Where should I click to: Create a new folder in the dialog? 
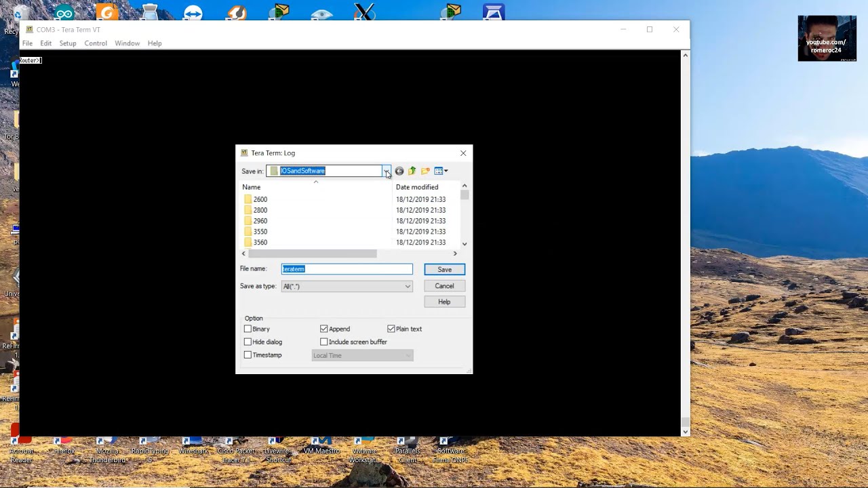tap(425, 171)
